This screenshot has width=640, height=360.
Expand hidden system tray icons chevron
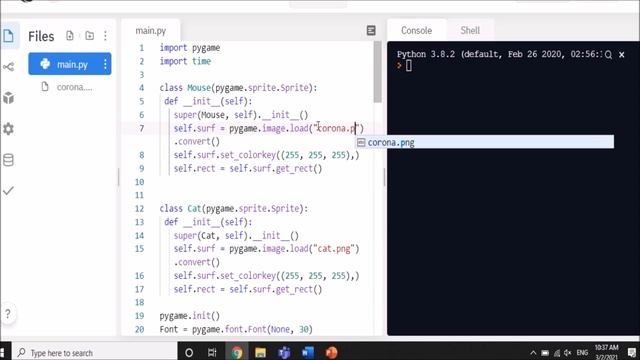pyautogui.click(x=533, y=353)
